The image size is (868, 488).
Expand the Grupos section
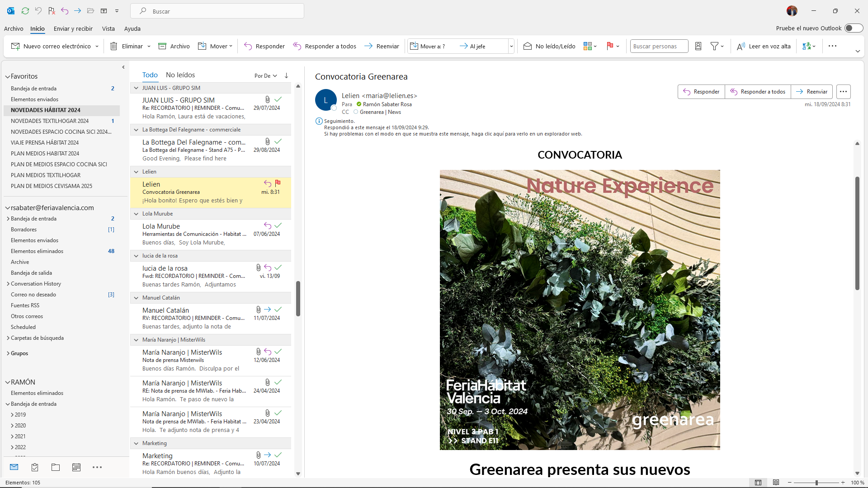8,353
